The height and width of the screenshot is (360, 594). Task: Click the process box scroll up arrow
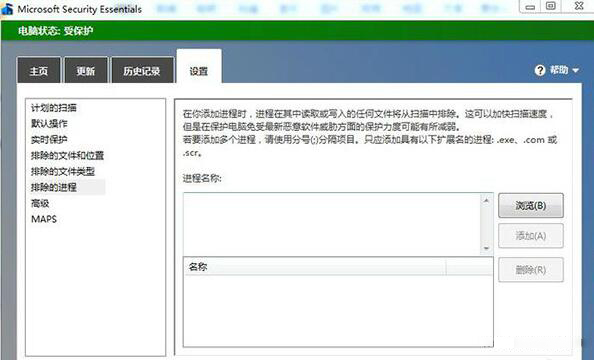click(486, 200)
